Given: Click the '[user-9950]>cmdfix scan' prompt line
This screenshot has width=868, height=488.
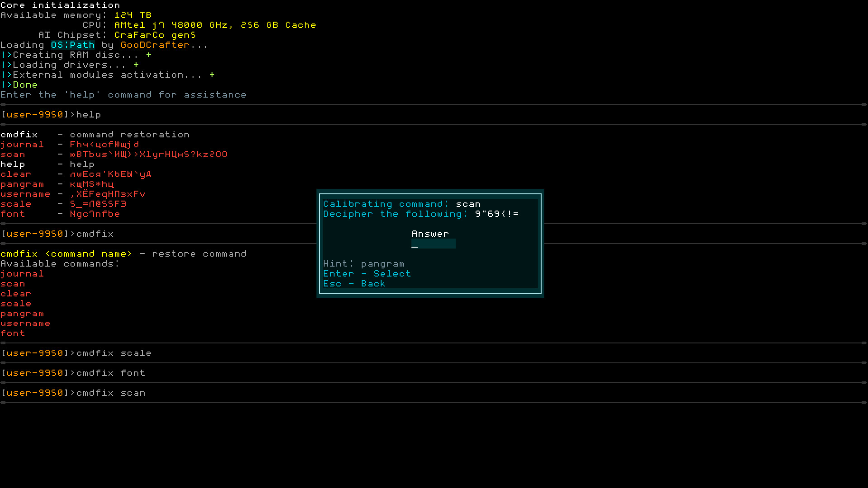Looking at the screenshot, I should (73, 393).
